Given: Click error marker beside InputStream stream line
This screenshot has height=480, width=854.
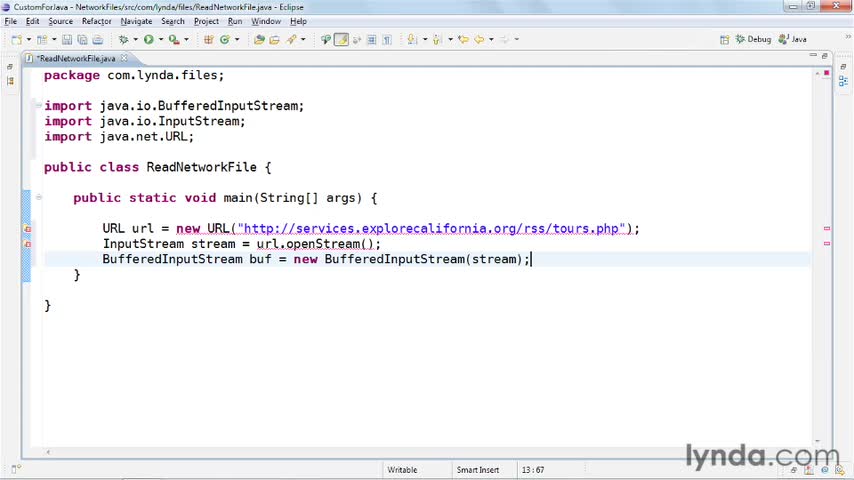Looking at the screenshot, I should [x=27, y=244].
